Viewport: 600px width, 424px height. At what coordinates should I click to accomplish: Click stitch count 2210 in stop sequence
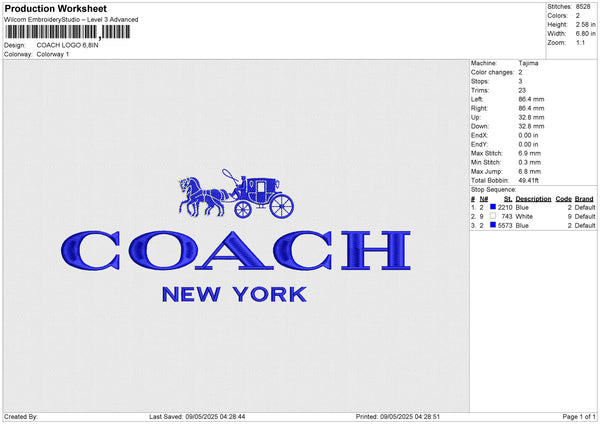coord(505,207)
